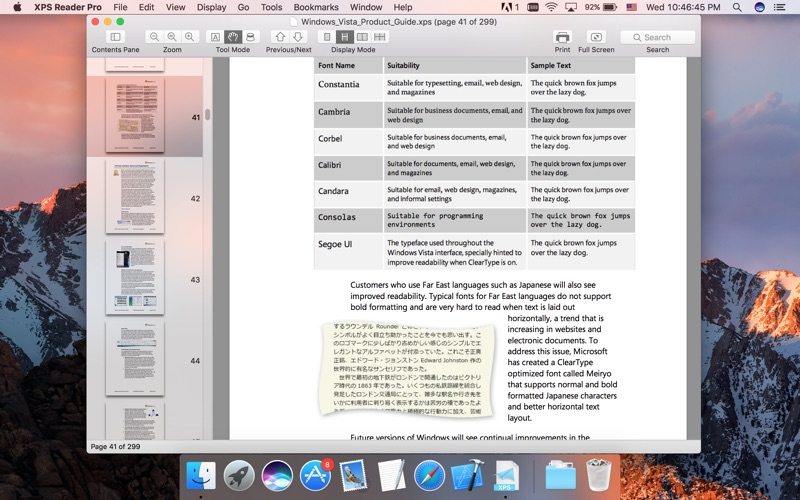Select page 43 thumbnail in sidebar
The width and height of the screenshot is (800, 500).
click(x=135, y=278)
